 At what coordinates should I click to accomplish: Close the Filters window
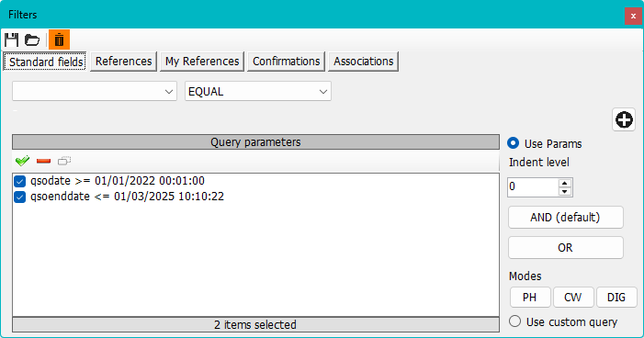633,16
